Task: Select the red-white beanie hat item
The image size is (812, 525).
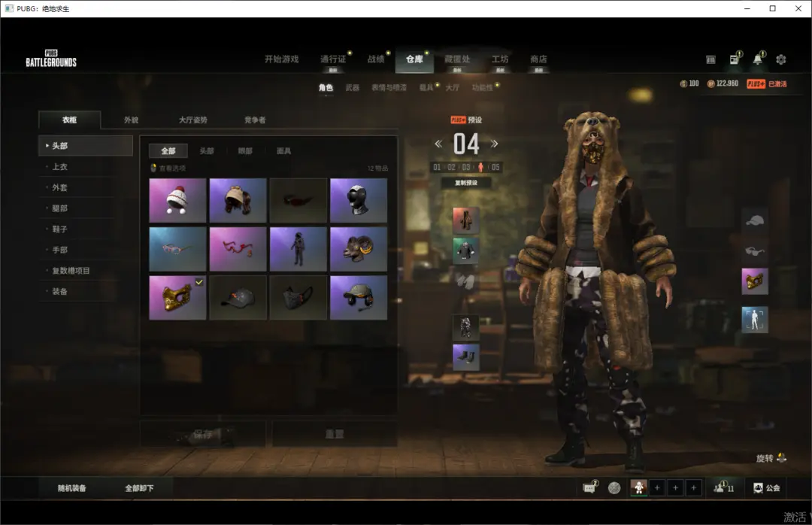Action: 177,201
